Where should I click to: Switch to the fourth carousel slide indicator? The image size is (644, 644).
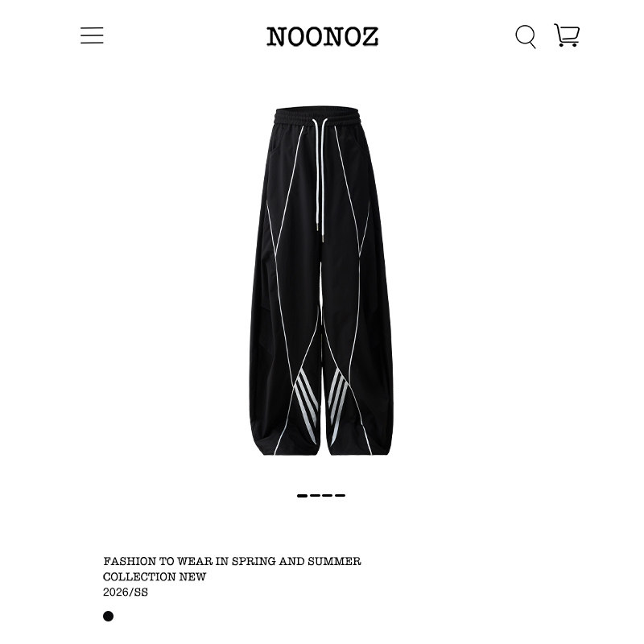(x=340, y=496)
